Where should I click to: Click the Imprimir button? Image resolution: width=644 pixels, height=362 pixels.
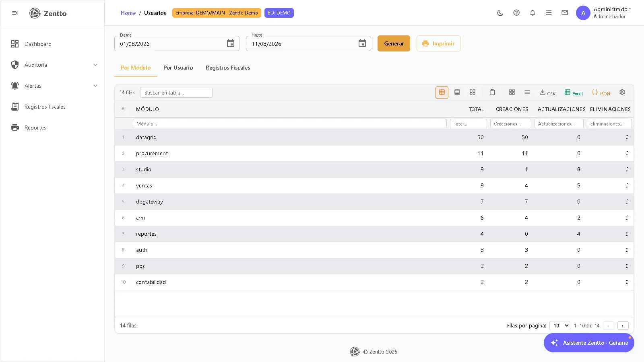coord(438,43)
